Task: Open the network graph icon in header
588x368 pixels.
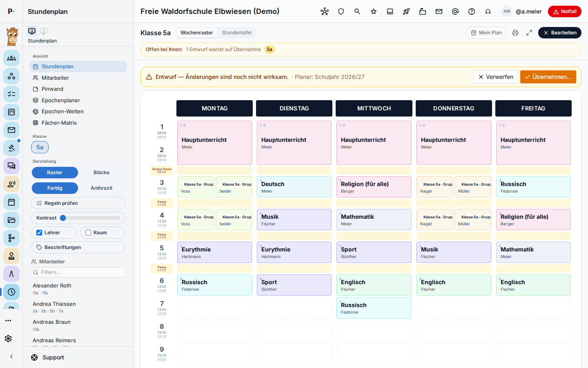Action: click(x=325, y=11)
